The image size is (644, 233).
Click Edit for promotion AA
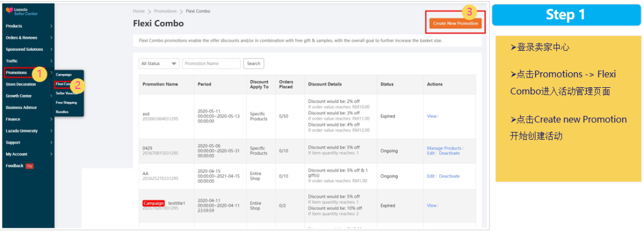pos(431,176)
